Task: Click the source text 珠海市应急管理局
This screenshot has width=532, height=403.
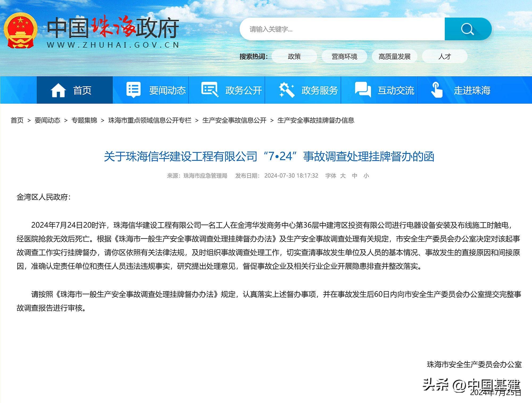Action: tap(205, 176)
